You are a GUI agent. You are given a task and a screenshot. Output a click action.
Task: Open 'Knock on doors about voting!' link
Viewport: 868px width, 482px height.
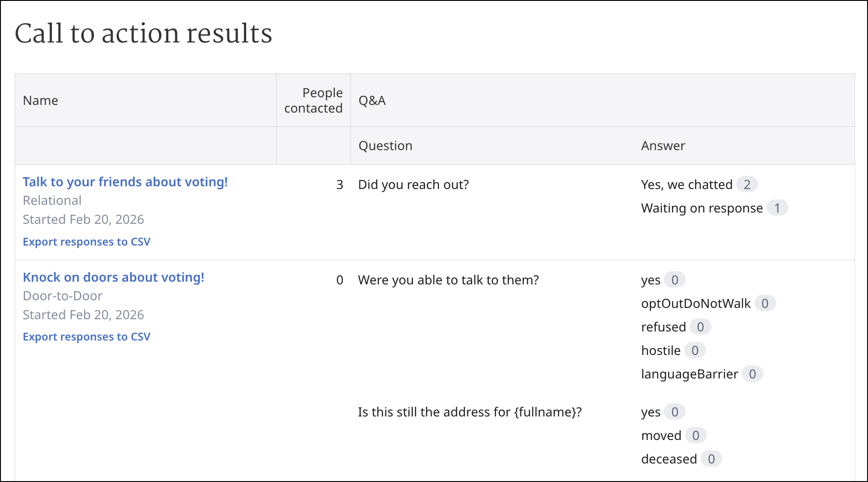click(x=113, y=277)
